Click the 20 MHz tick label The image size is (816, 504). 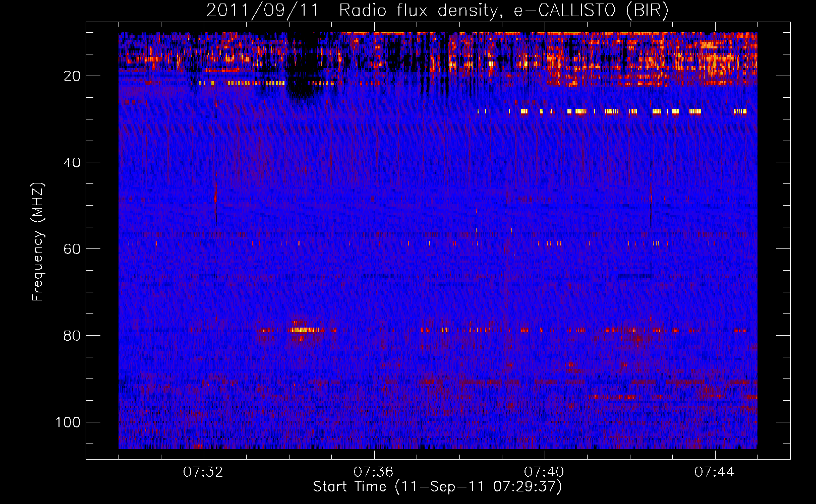coord(72,76)
